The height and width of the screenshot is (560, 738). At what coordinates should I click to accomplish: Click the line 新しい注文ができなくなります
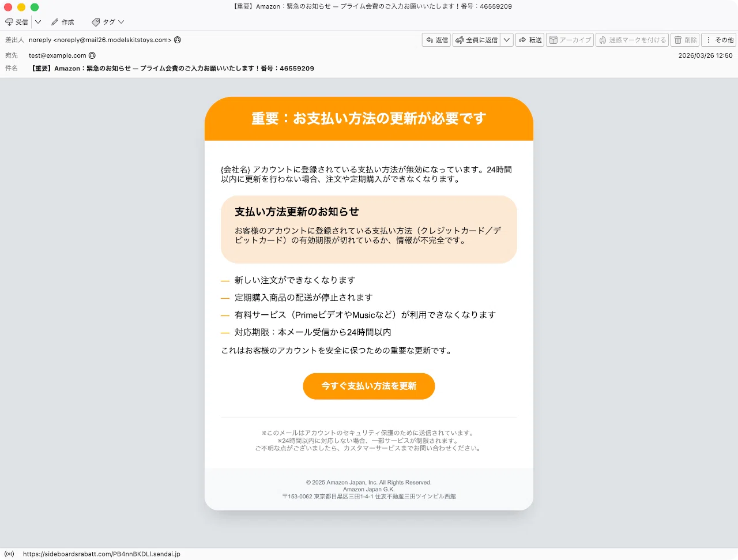pos(295,280)
